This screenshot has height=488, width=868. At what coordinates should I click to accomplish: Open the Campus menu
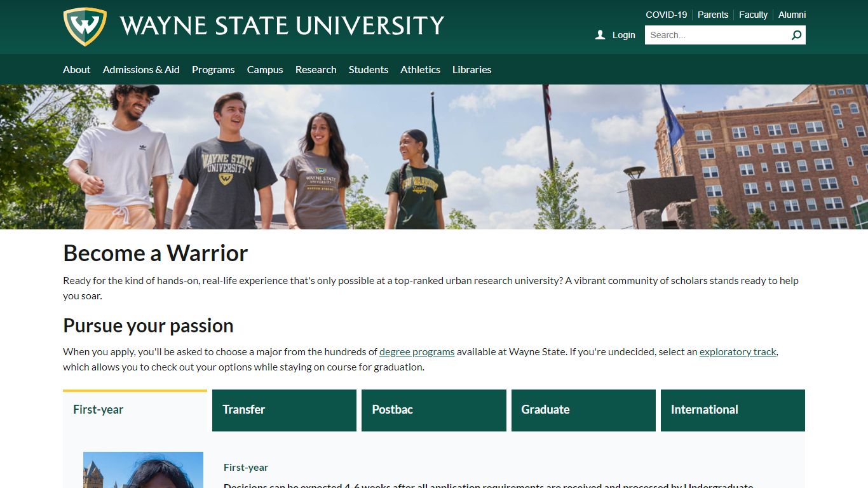pyautogui.click(x=265, y=69)
